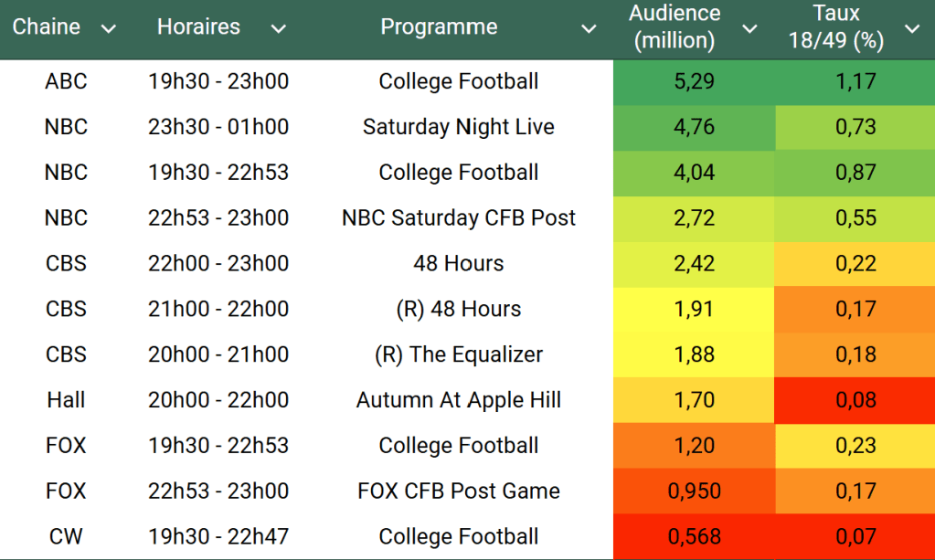Image resolution: width=935 pixels, height=560 pixels.
Task: Open the Programme column dropdown arrow
Action: pyautogui.click(x=587, y=29)
